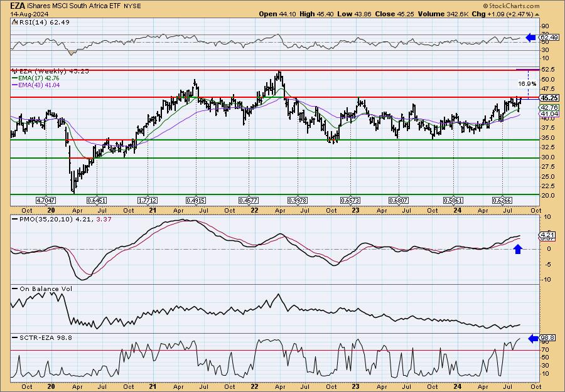Click the 0.5061 cycle value box

453,200
